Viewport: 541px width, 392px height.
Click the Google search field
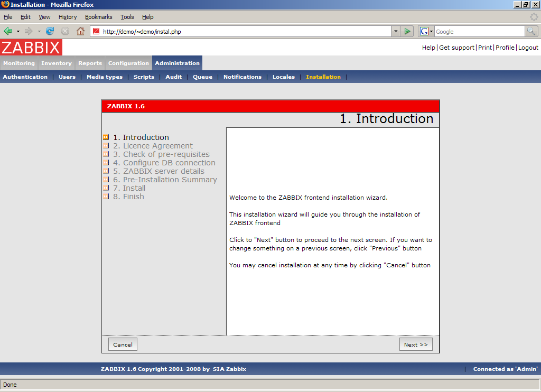click(479, 31)
